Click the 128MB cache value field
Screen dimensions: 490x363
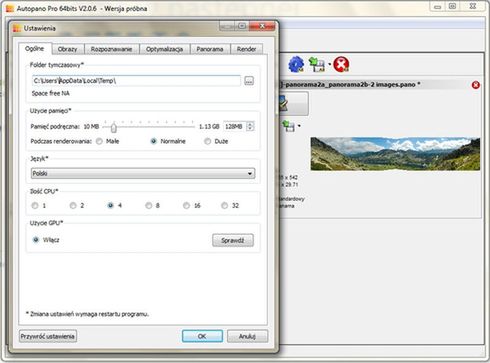(x=234, y=127)
